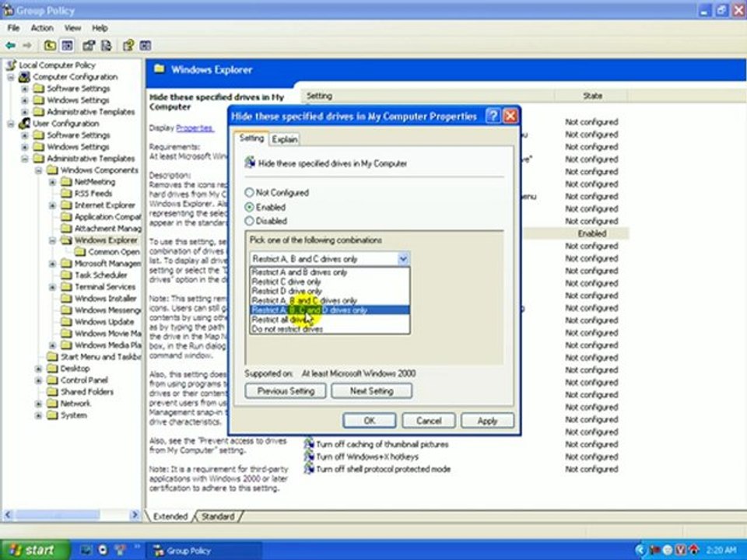Click the State column header
Screen dimensions: 747x560
pyautogui.click(x=592, y=96)
